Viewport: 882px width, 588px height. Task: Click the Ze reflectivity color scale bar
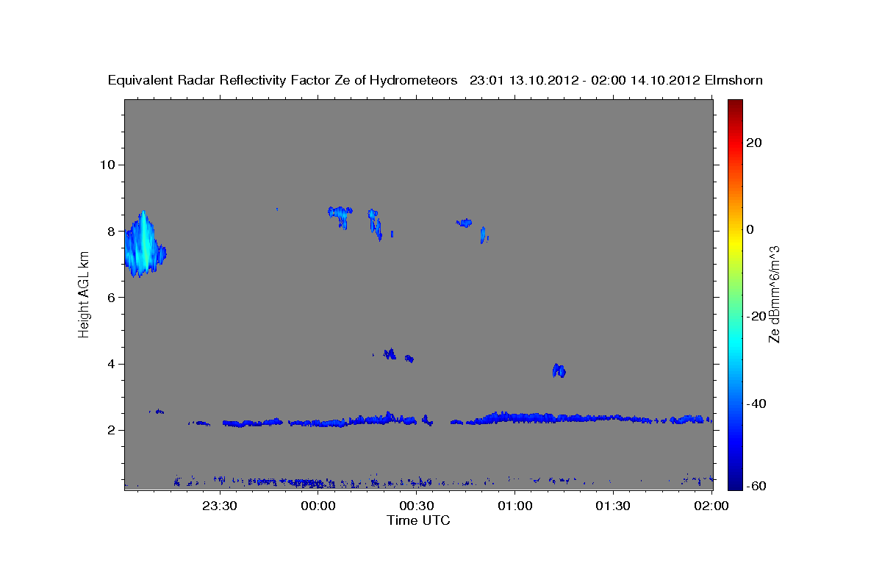[x=735, y=295]
